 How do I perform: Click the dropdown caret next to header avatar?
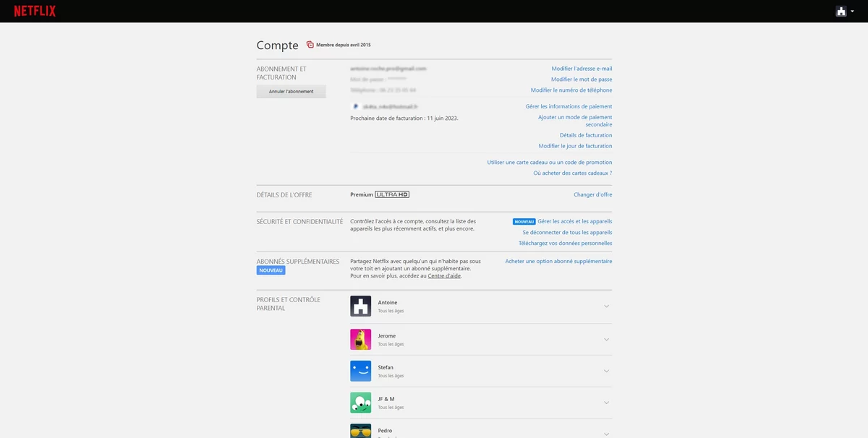[x=853, y=12]
